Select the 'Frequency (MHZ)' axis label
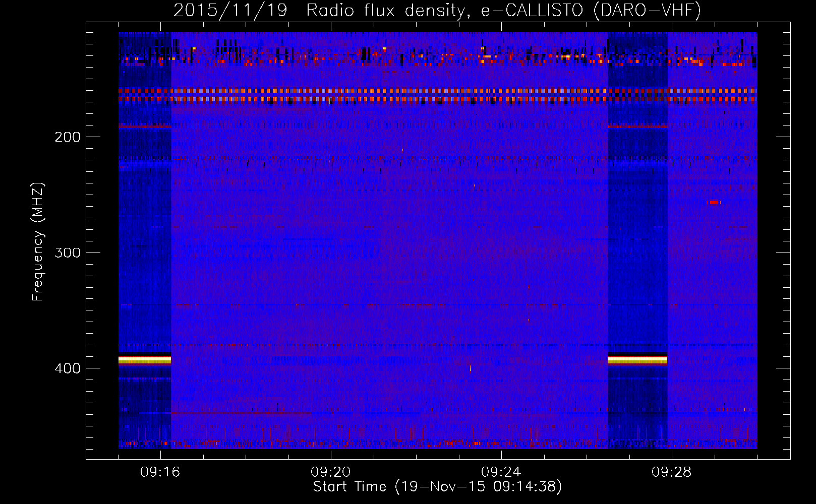Screen dimensions: 816x504 38,241
